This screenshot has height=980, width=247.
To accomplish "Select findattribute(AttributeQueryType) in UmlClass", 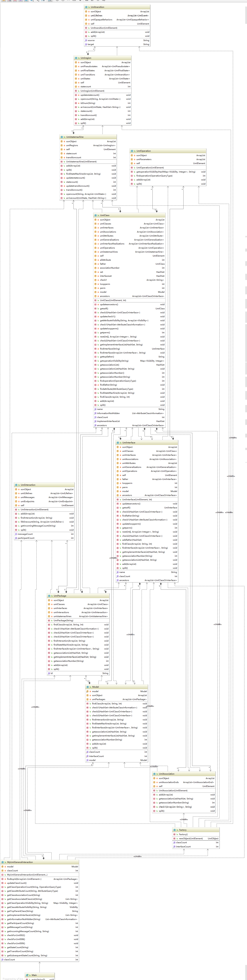I will tap(129, 389).
